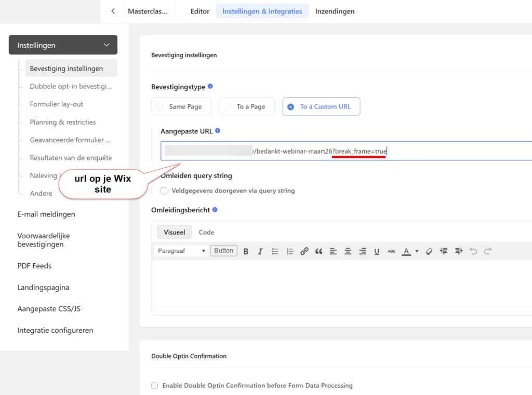This screenshot has height=395, width=532.
Task: Switch to the Inzendingen tab
Action: 335,11
